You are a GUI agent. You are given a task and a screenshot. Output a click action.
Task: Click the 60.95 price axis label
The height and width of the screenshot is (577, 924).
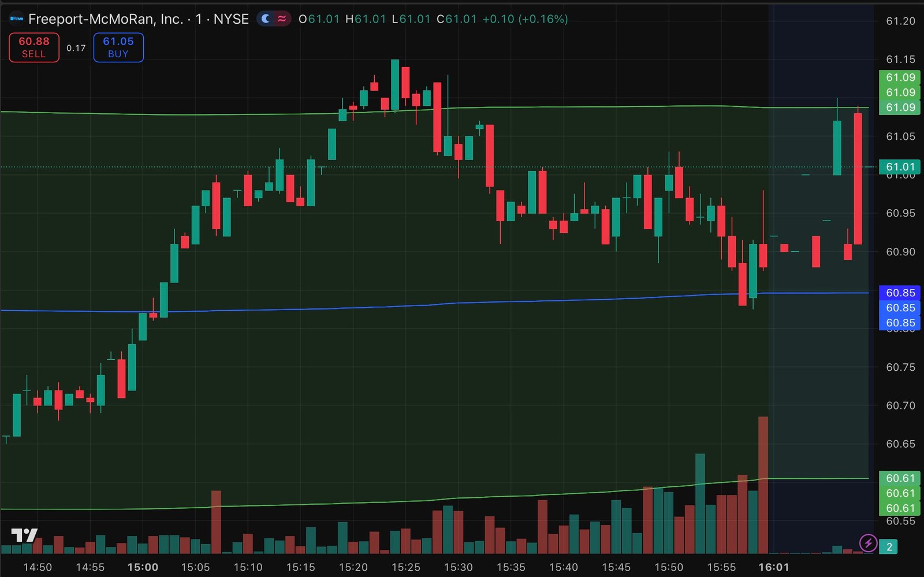901,213
